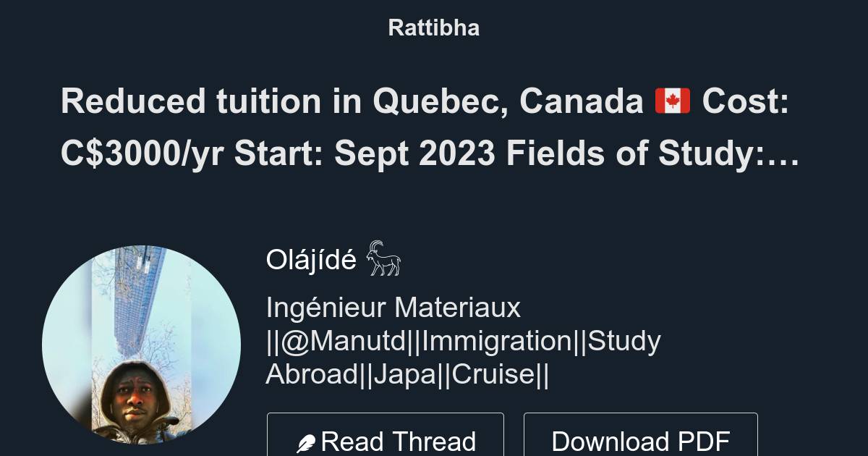Click the Olájídé username link

[312, 259]
